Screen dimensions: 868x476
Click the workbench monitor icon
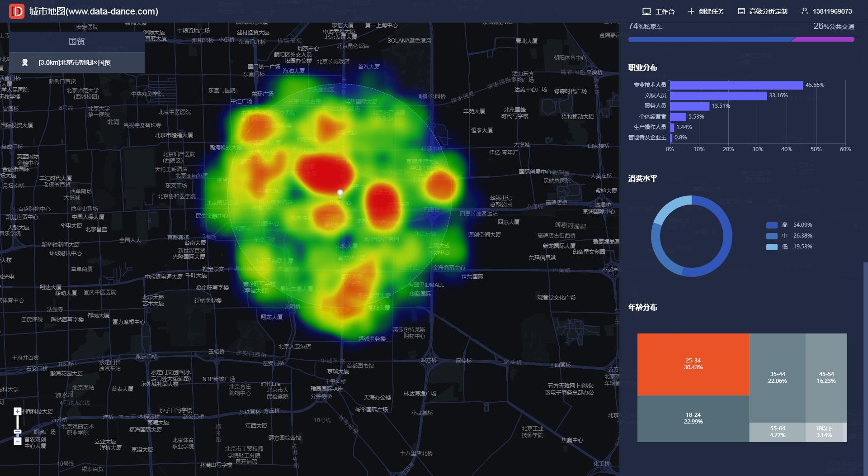(646, 11)
